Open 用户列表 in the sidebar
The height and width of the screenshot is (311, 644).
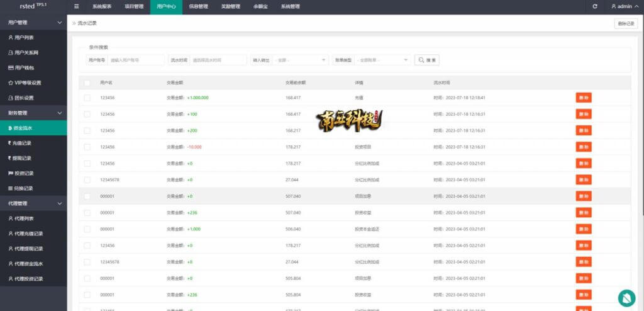(x=33, y=37)
